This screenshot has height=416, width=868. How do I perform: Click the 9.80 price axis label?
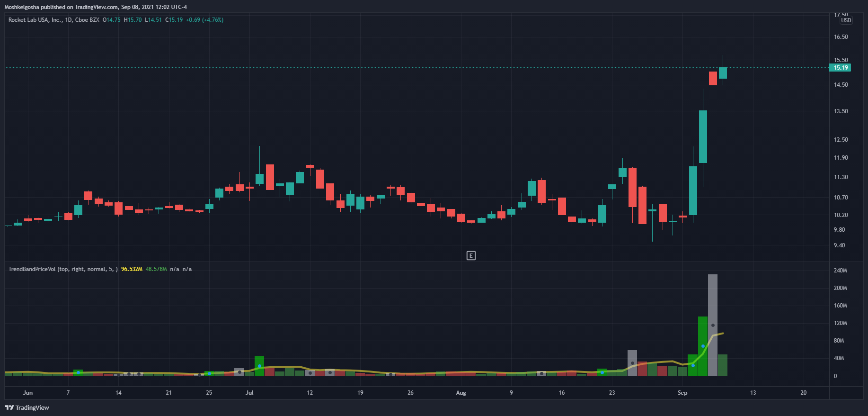(x=839, y=230)
